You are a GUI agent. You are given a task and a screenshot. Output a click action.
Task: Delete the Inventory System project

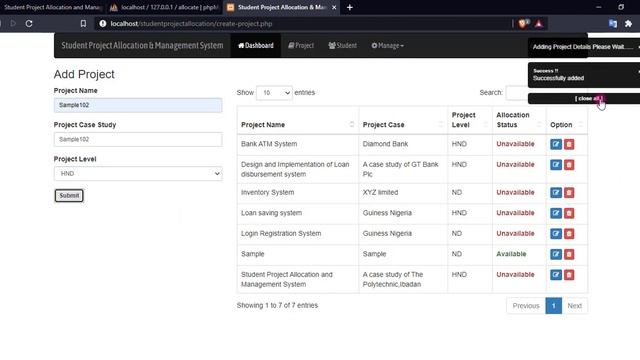tap(569, 193)
